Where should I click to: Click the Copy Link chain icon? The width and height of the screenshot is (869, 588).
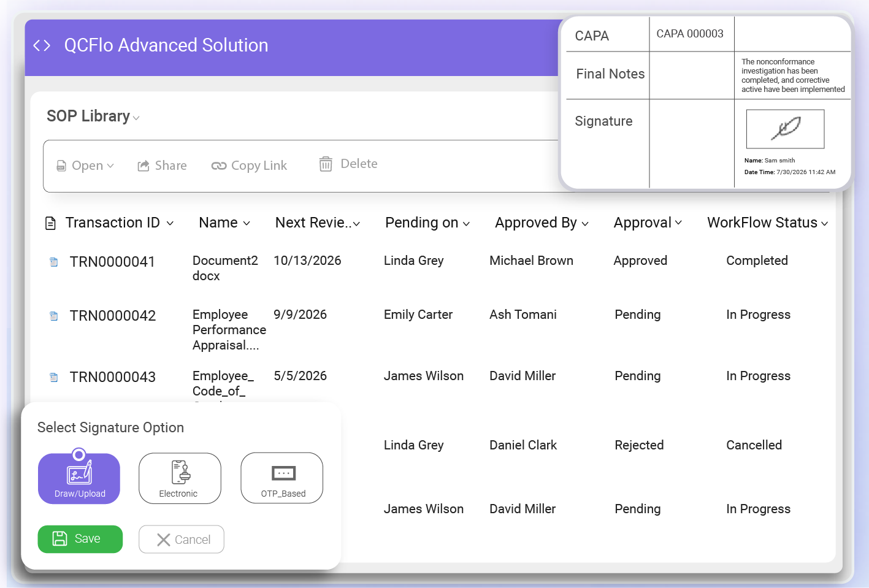coord(219,166)
